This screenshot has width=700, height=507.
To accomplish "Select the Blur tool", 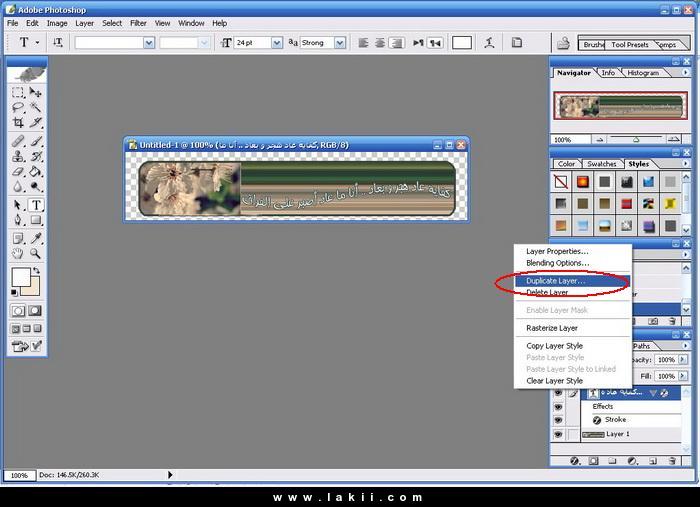I will click(18, 187).
